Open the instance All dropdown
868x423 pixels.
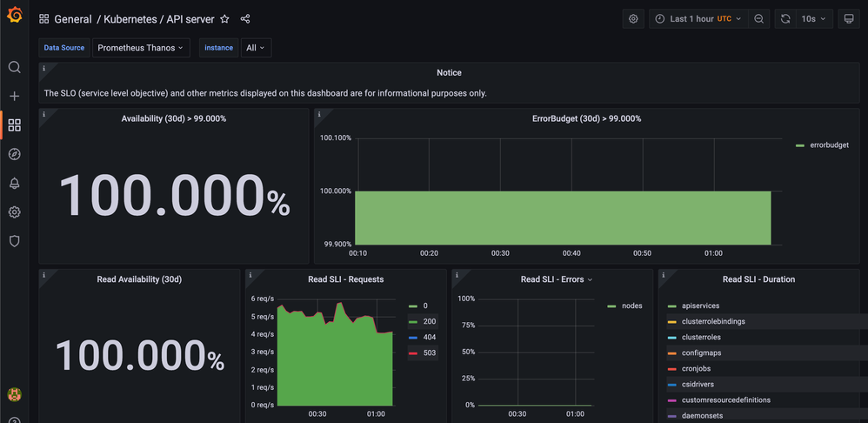tap(256, 48)
